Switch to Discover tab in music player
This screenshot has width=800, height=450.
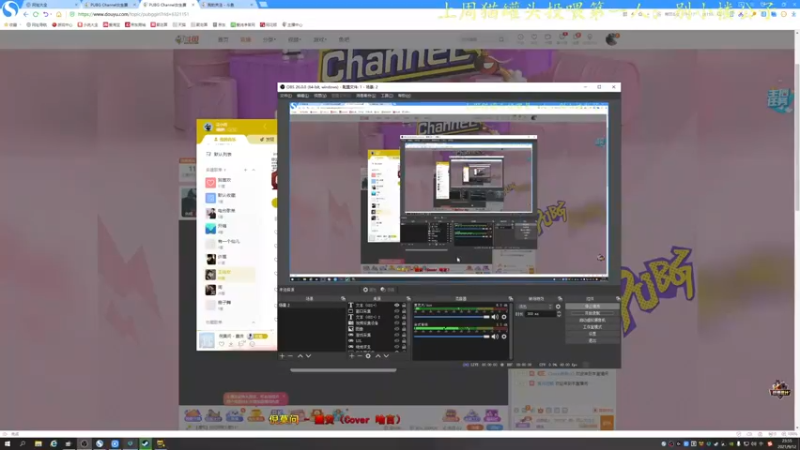point(267,139)
